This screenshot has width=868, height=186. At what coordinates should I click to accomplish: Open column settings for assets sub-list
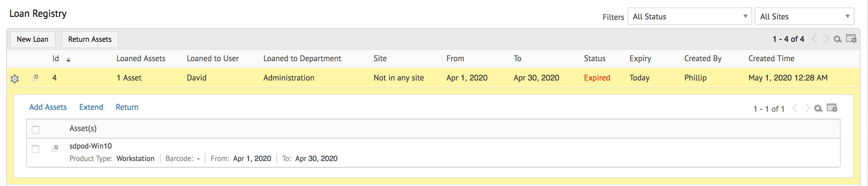tap(832, 108)
